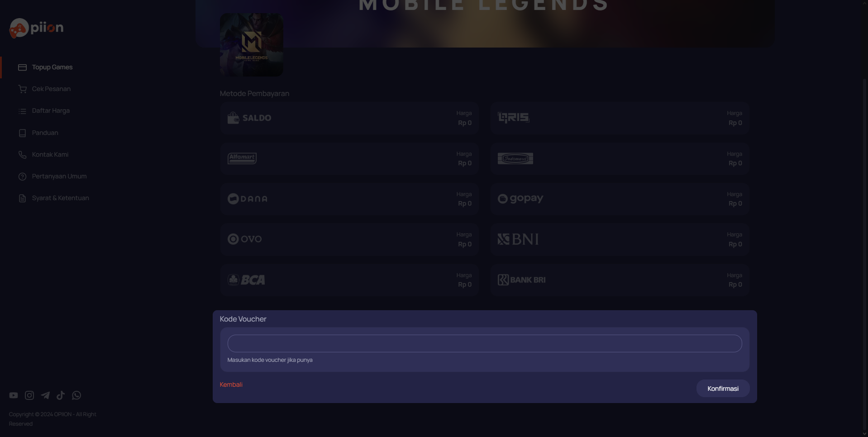The image size is (868, 437).
Task: Select SALDO as payment method
Action: point(349,118)
